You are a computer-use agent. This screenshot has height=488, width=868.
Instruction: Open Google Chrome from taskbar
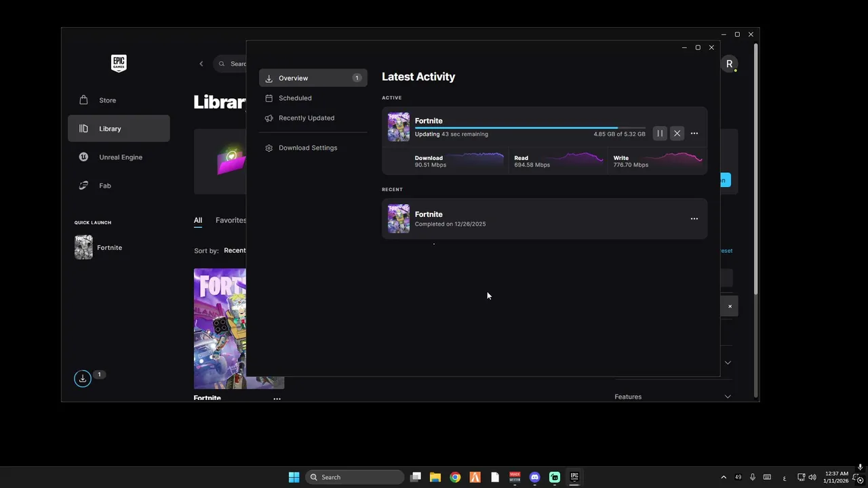tap(455, 477)
